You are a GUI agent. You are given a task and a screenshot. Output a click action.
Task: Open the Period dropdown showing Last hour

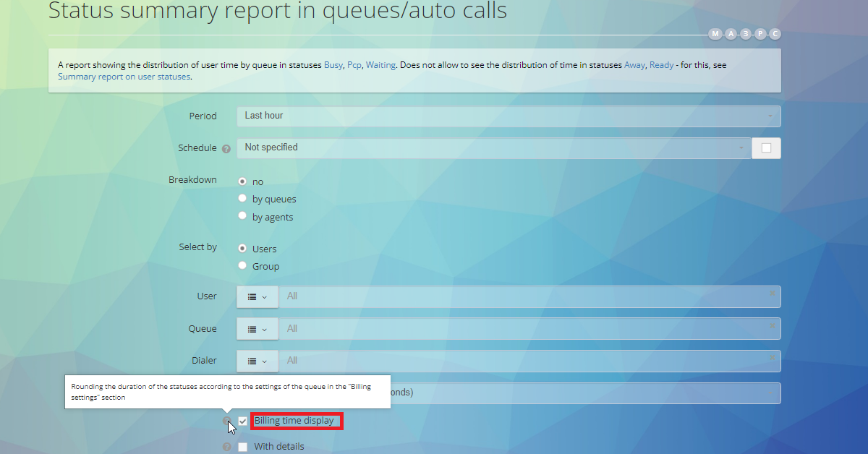pyautogui.click(x=509, y=116)
